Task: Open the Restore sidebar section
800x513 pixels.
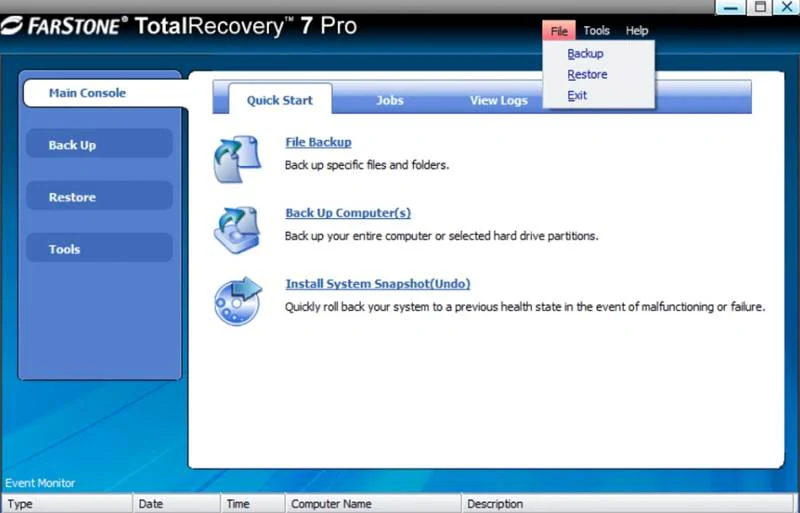Action: [x=99, y=197]
